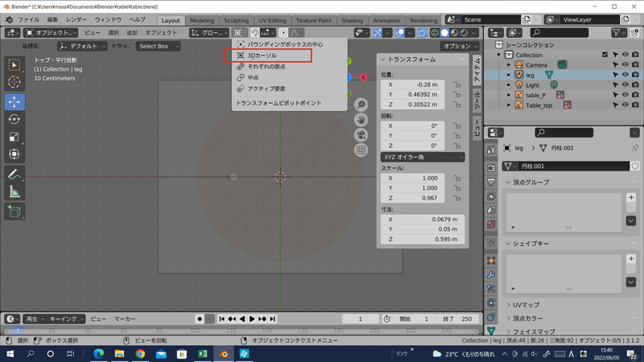644x362 pixels.
Task: Select the Add Cube tool
Action: (14, 212)
